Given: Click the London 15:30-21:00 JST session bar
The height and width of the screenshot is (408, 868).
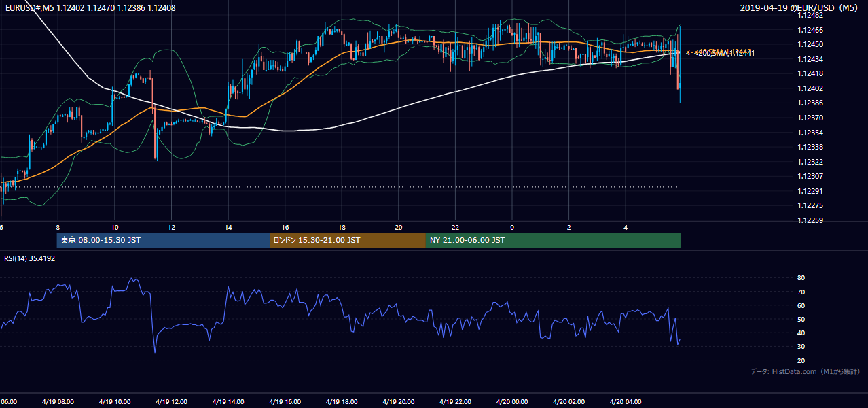Looking at the screenshot, I should [x=348, y=240].
